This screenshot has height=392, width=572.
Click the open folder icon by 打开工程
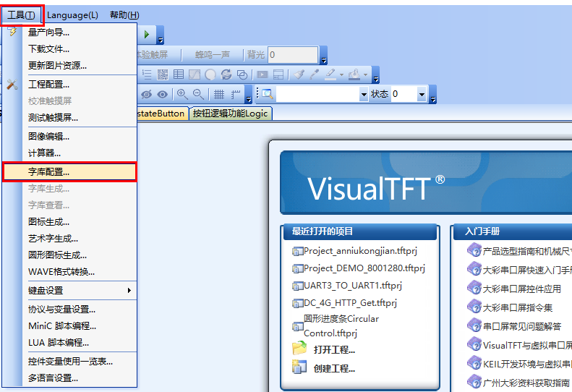pos(299,348)
